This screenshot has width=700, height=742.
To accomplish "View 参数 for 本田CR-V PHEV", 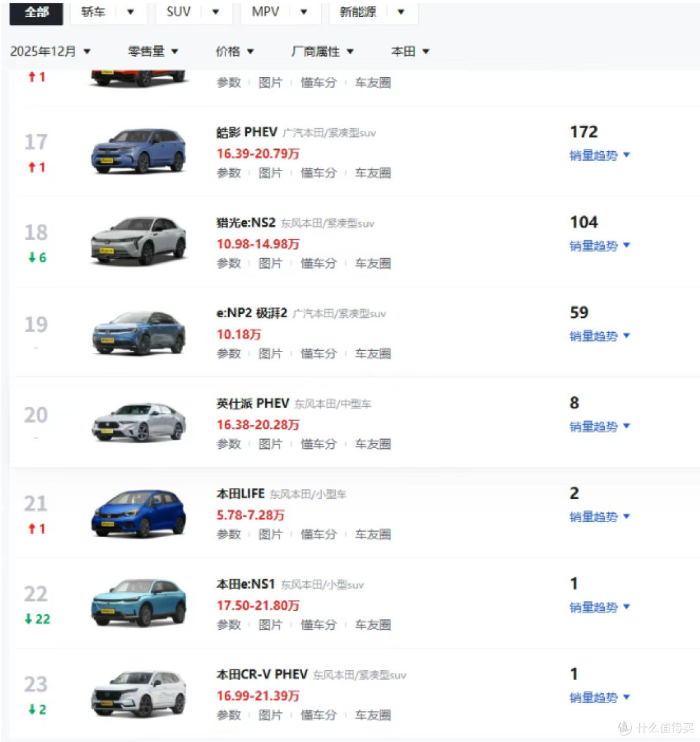I will point(229,715).
